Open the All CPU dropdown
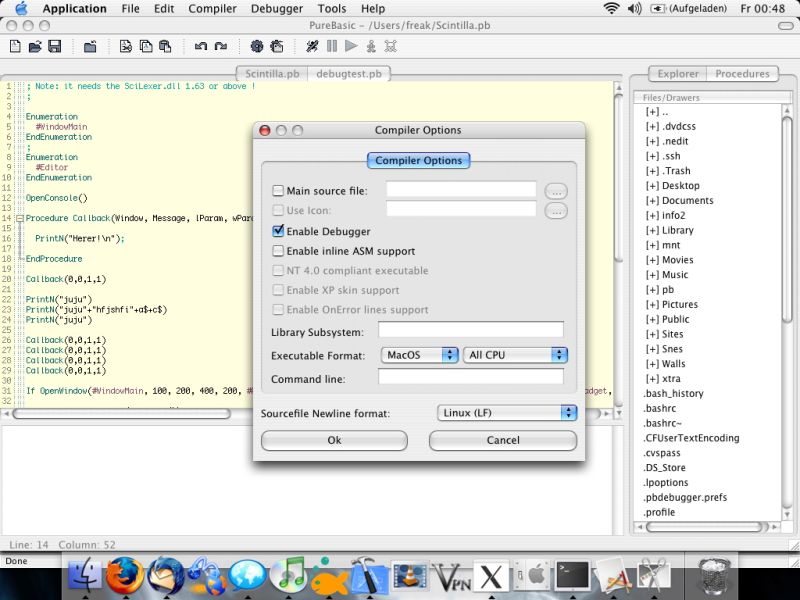 pos(515,355)
